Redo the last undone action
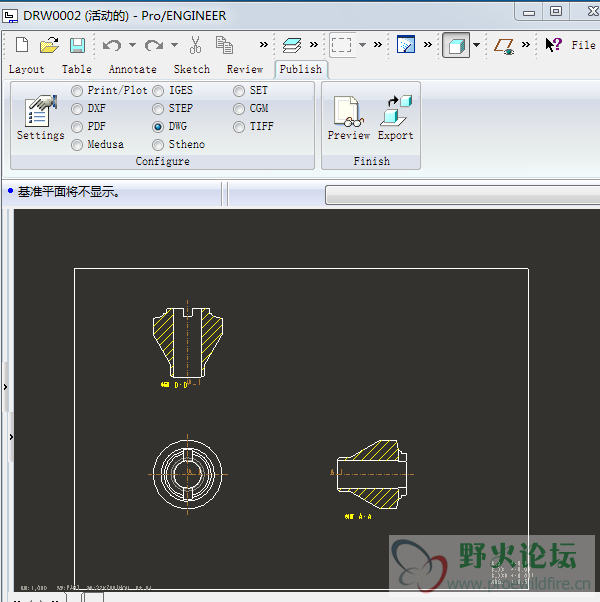Screen dimensions: 600x602 [x=154, y=45]
